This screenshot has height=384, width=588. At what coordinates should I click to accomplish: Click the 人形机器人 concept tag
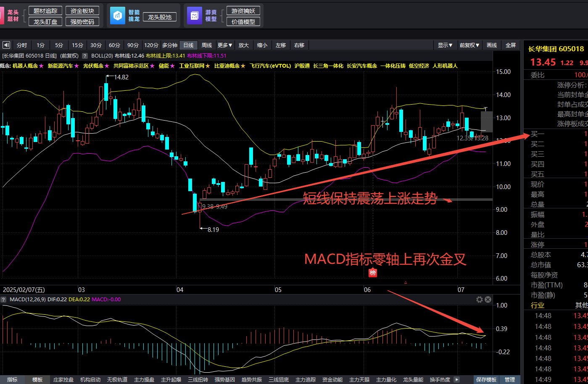445,66
